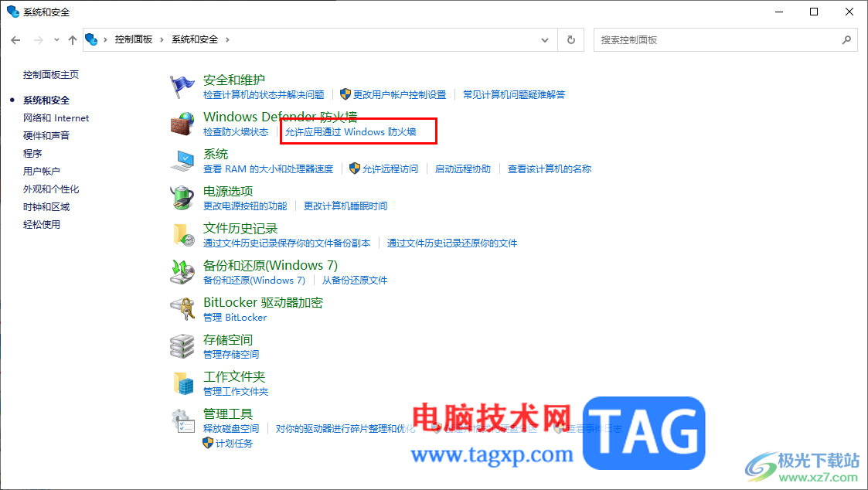Click 从备份还原文件 link
Viewport: 868px width, 490px height.
click(355, 280)
